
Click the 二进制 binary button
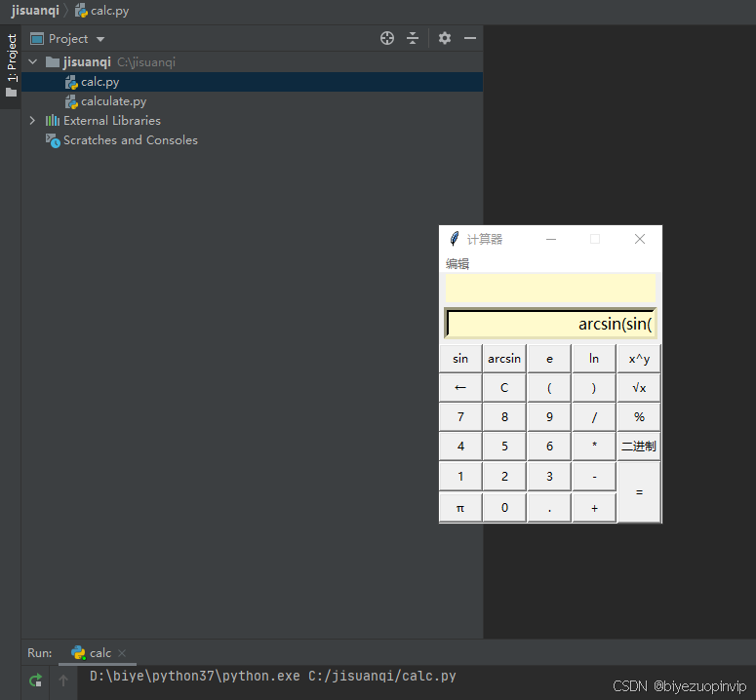(x=639, y=447)
